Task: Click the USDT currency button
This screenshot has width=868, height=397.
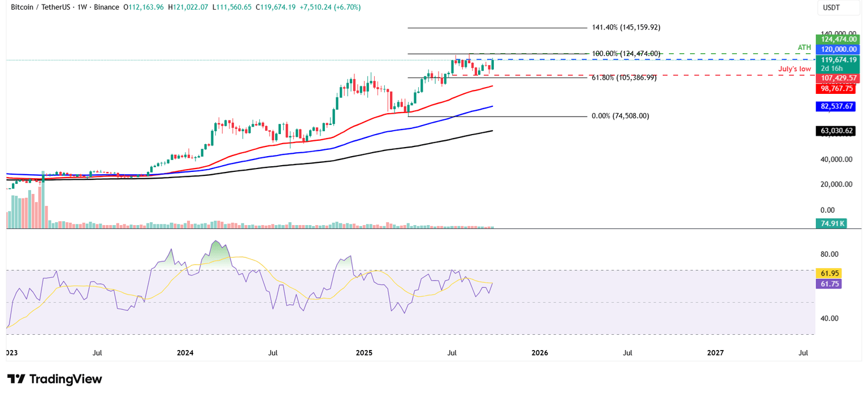Action: click(x=838, y=8)
